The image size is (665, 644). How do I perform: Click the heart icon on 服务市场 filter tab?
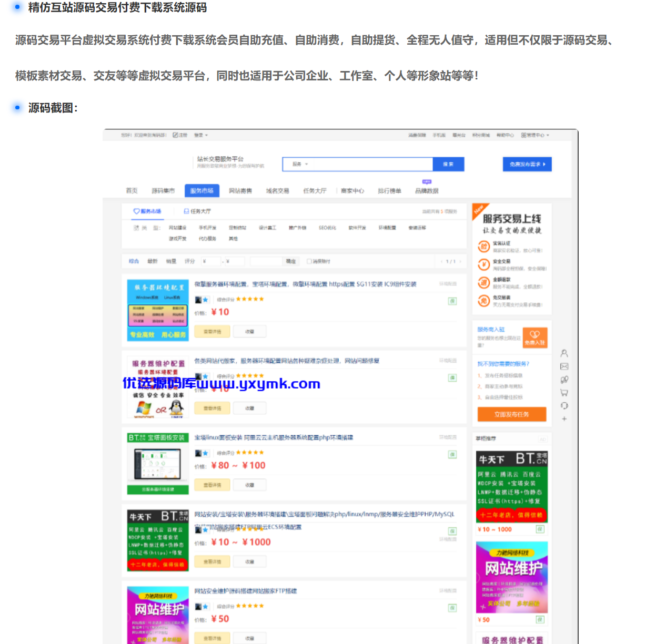[135, 210]
